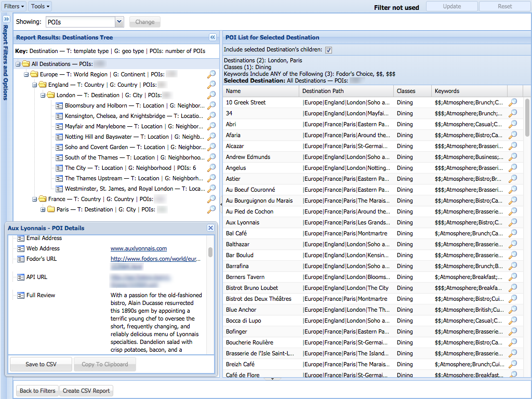Image resolution: width=532 pixels, height=399 pixels.
Task: Open POI details magnifier for Bofinger
Action: [x=513, y=331]
